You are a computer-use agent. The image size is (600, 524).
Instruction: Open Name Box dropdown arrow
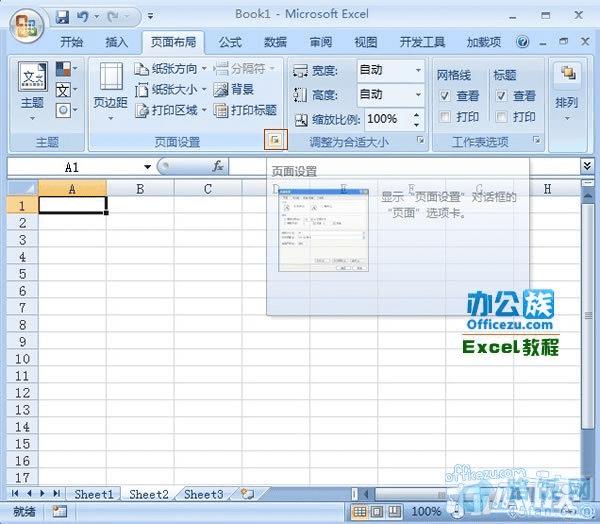coord(147,167)
